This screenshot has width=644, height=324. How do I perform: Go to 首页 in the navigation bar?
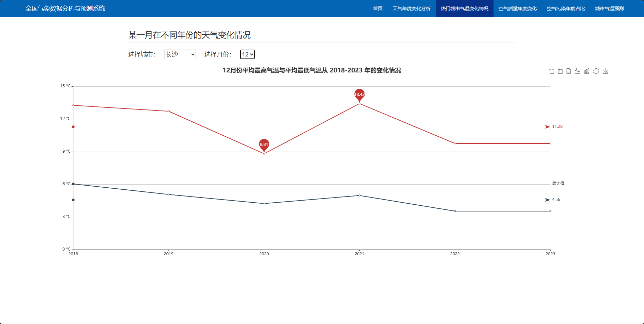(378, 8)
